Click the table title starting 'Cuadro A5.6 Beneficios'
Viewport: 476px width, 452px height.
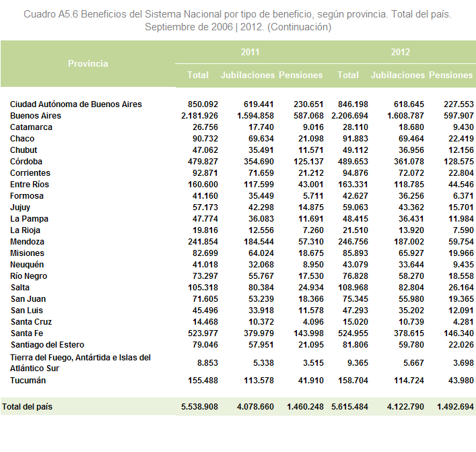pyautogui.click(x=238, y=21)
